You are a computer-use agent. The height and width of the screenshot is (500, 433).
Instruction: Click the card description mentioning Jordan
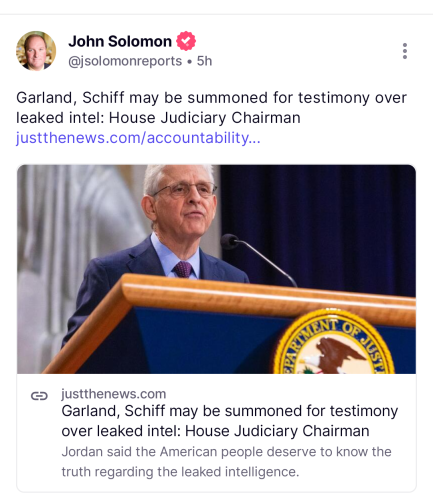(226, 462)
